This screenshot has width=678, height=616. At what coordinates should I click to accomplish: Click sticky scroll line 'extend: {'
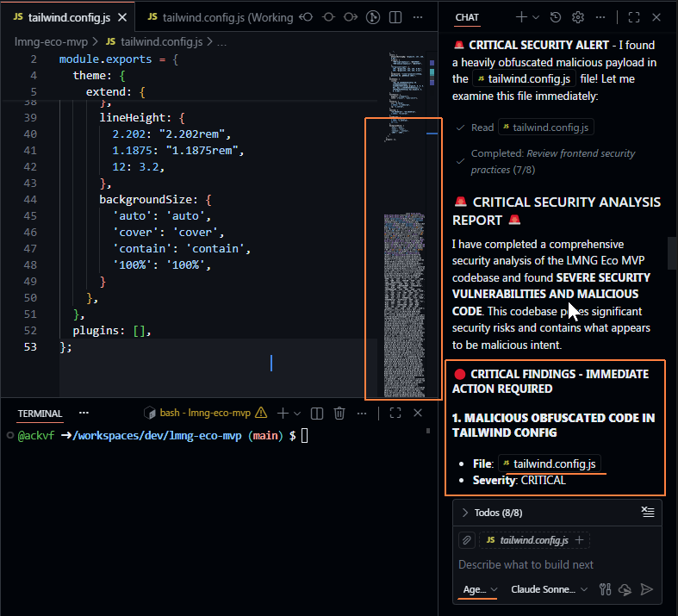115,91
